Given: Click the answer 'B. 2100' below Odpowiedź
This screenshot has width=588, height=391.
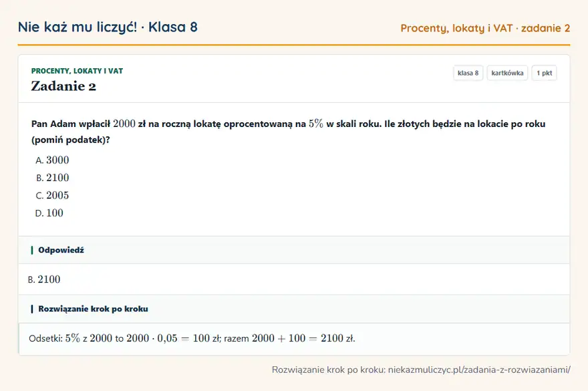Looking at the screenshot, I should 44,279.
